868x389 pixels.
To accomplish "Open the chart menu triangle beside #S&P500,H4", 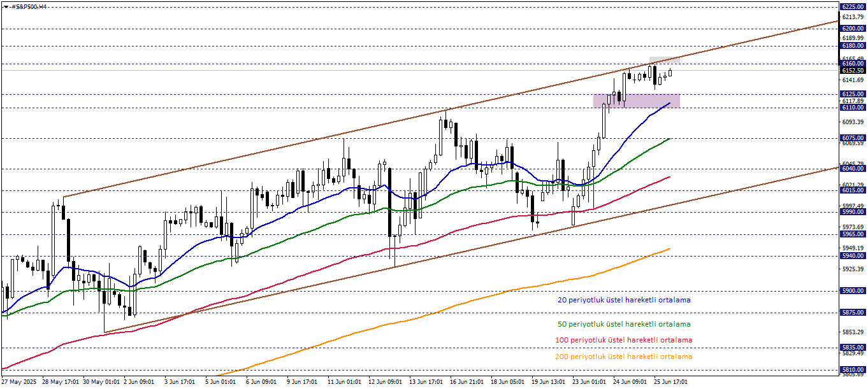I will [6, 6].
